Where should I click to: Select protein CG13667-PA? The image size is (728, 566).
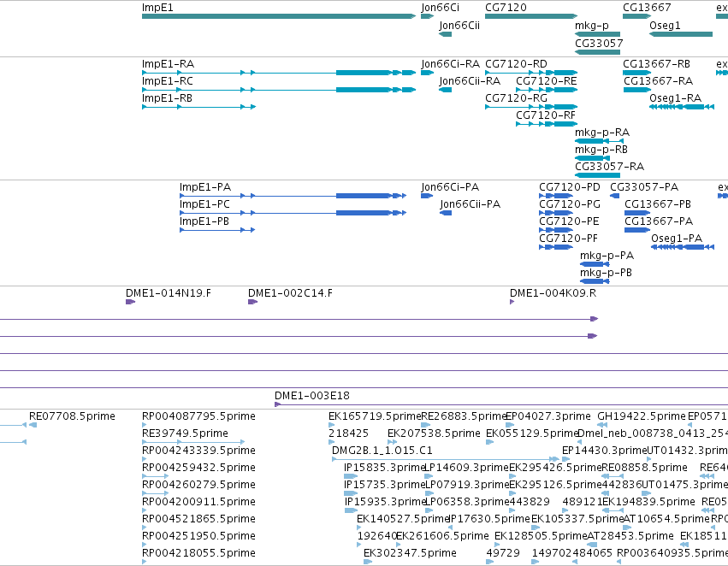659,221
